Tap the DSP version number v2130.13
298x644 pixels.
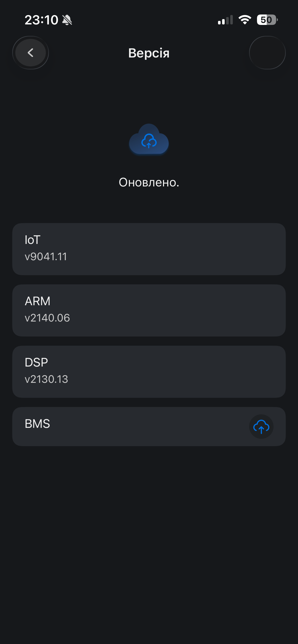point(46,379)
